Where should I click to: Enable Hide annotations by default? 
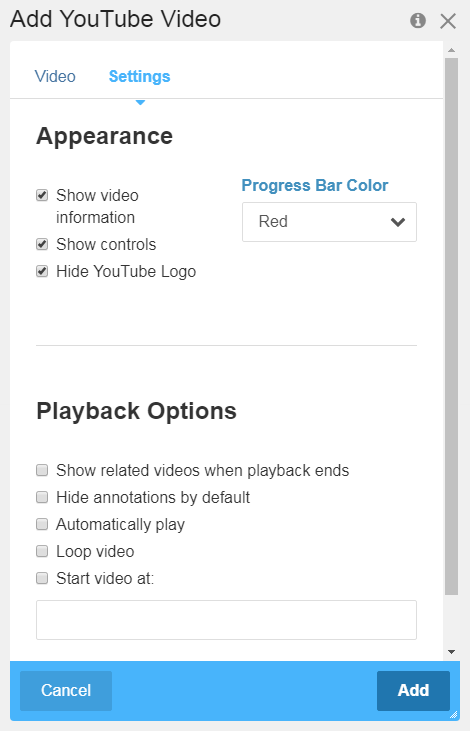[x=42, y=497]
